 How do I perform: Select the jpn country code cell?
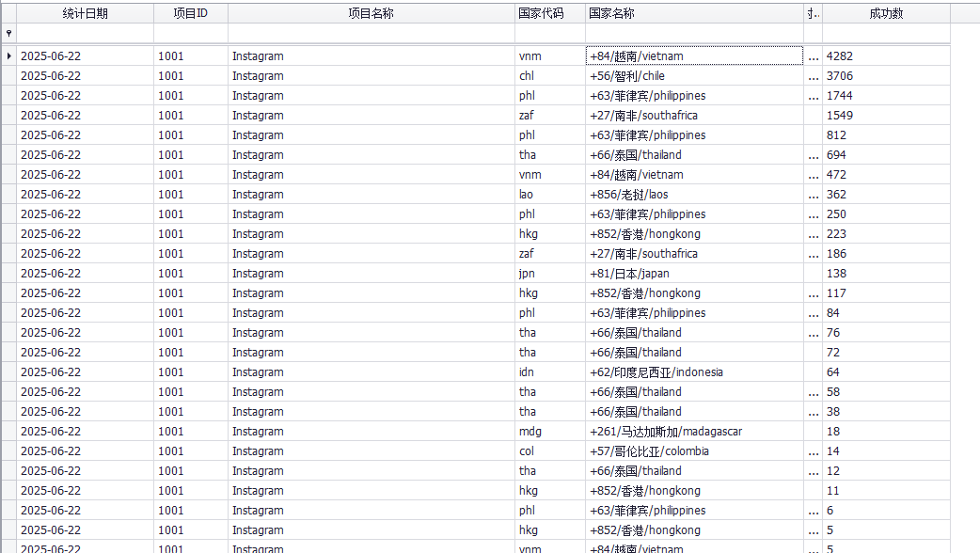pyautogui.click(x=550, y=273)
